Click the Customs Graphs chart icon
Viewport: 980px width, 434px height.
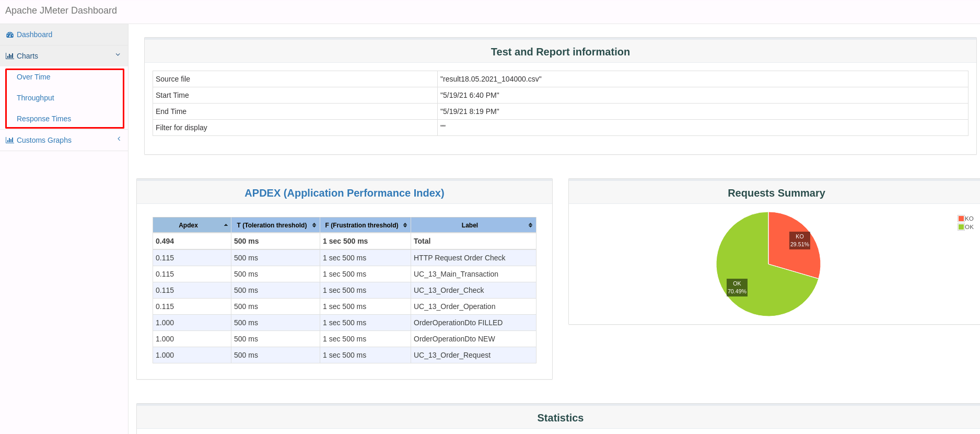coord(10,140)
